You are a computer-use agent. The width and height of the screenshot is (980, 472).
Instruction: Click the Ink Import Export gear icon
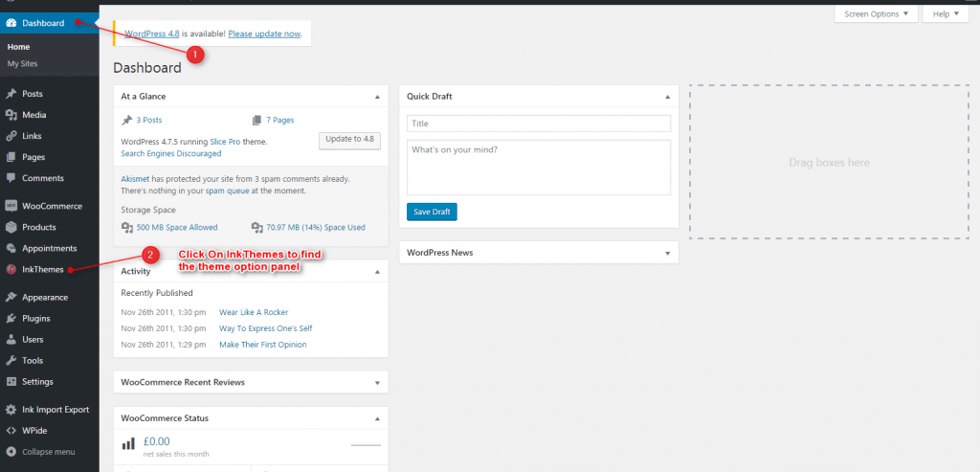(x=11, y=410)
